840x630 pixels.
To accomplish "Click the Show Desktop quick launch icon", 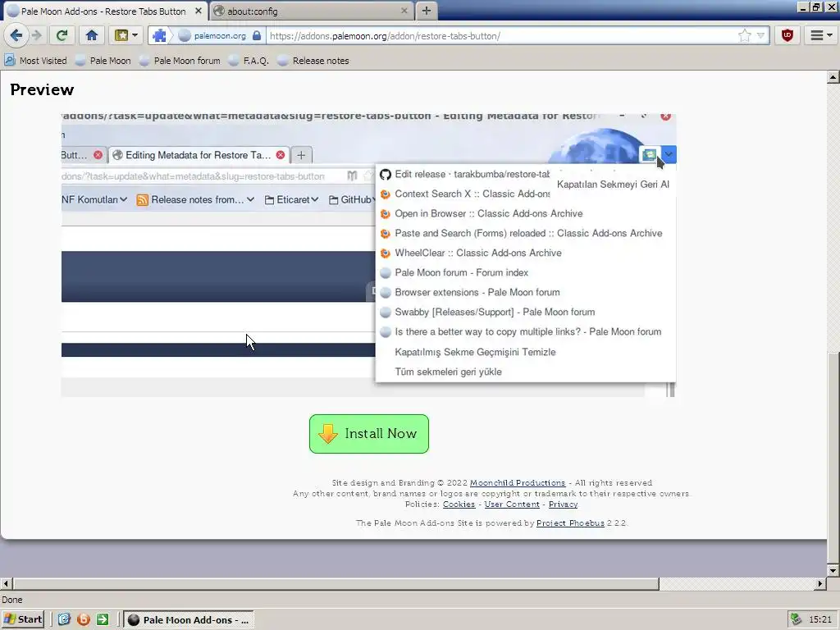I will pyautogui.click(x=64, y=619).
